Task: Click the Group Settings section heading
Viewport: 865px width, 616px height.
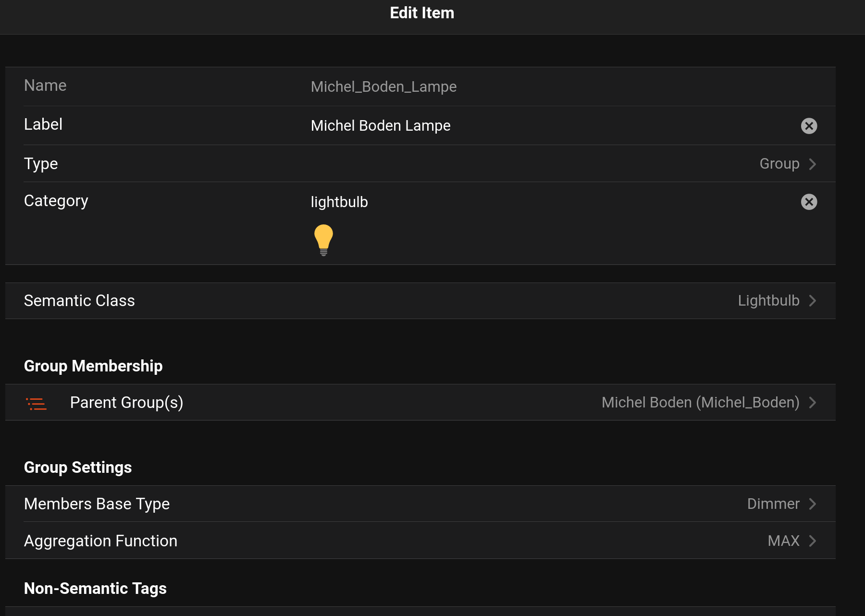Action: point(78,468)
